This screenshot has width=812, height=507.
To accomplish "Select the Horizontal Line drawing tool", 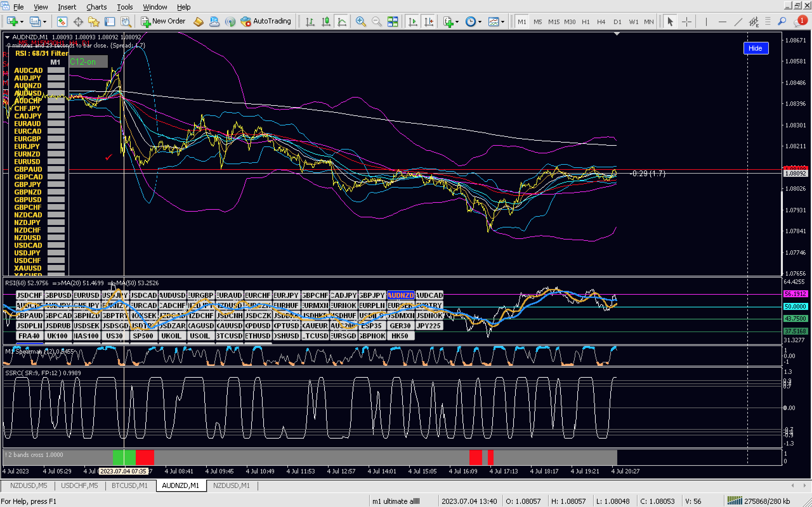I will (722, 22).
